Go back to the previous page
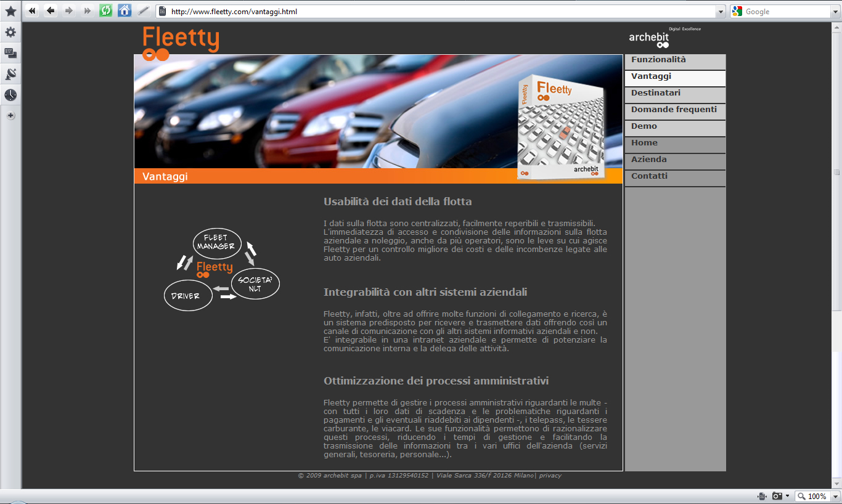842x504 pixels. [x=51, y=11]
